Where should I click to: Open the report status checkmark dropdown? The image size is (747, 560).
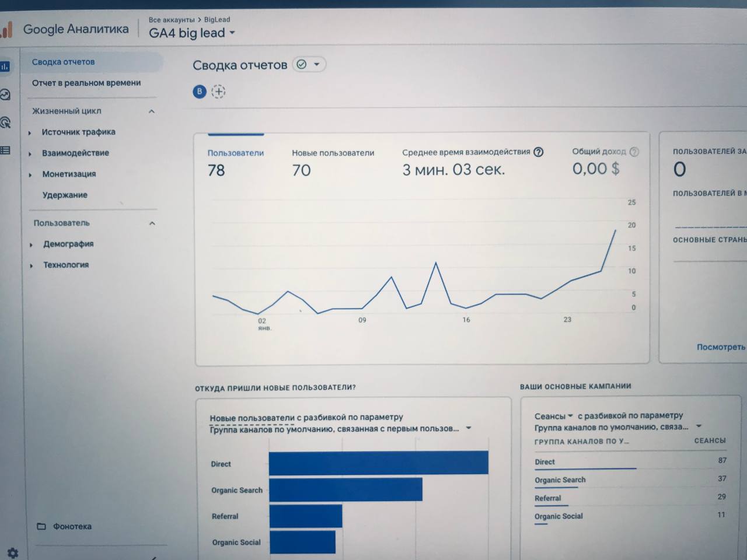click(309, 65)
